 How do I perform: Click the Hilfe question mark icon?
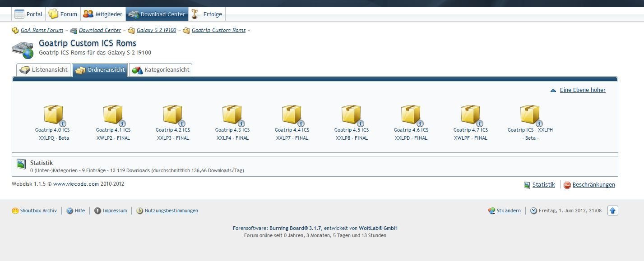click(x=70, y=211)
